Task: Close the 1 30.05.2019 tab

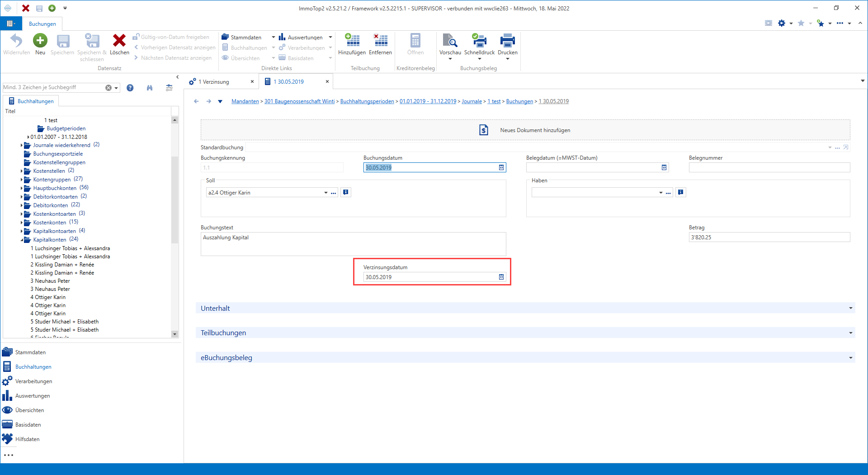Action: click(x=327, y=81)
